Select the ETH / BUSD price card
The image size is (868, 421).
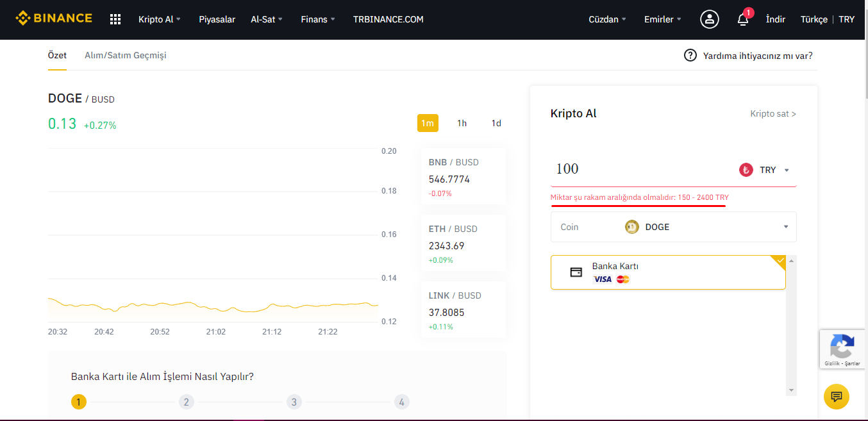click(463, 244)
